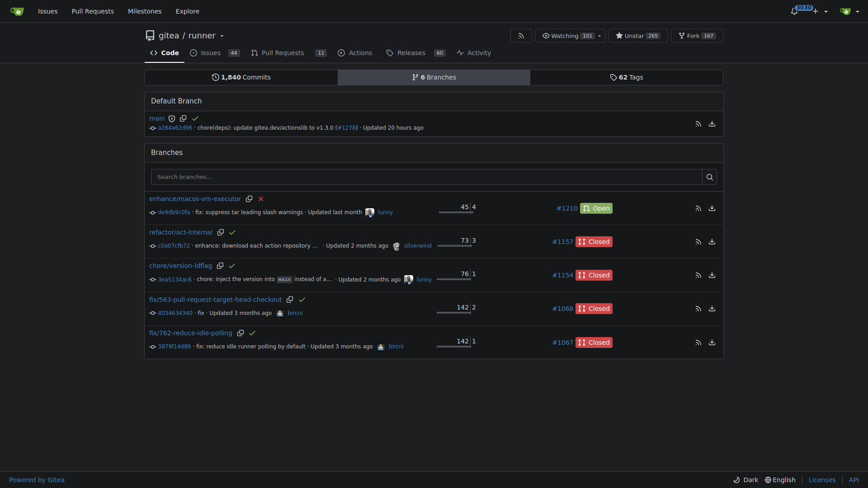868x488 pixels.
Task: Open RSS feed for enhance/macos-vm-executor branch
Action: [698, 208]
